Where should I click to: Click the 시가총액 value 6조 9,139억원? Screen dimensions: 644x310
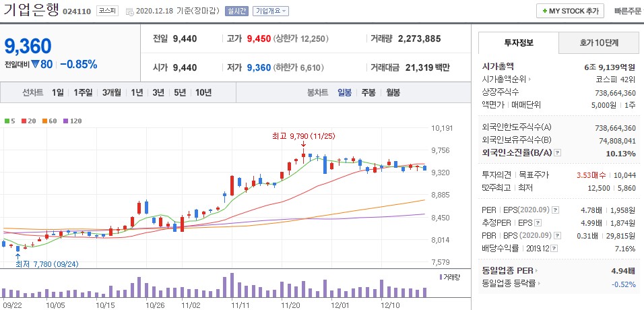(610, 67)
